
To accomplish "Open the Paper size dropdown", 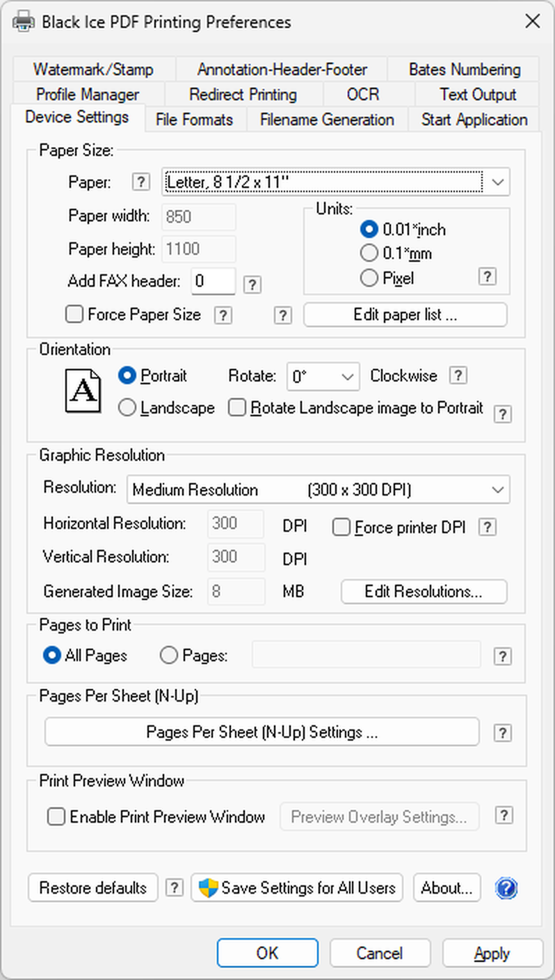I will [336, 182].
